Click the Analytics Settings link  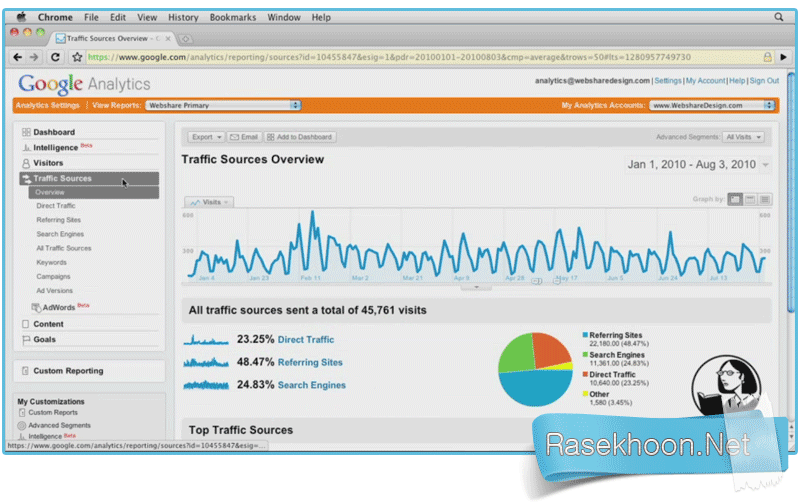(47, 105)
